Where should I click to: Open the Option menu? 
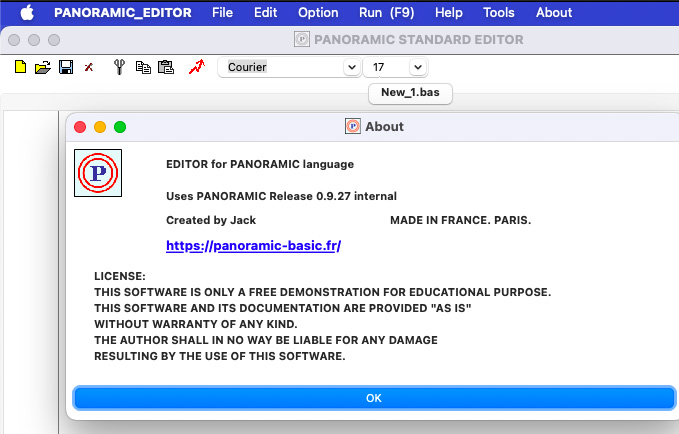tap(318, 13)
